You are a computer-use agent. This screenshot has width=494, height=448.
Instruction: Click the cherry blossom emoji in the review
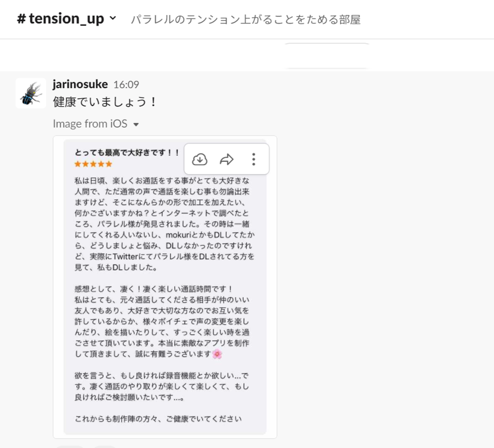pyautogui.click(x=217, y=354)
